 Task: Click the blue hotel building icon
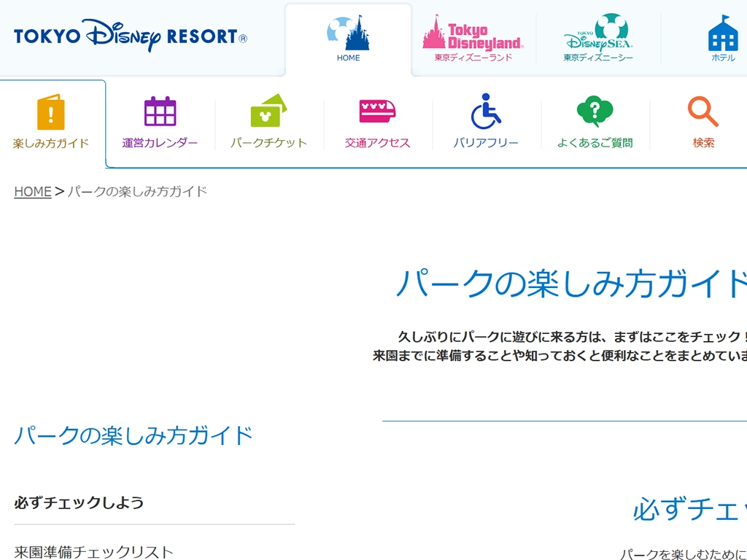pyautogui.click(x=723, y=33)
